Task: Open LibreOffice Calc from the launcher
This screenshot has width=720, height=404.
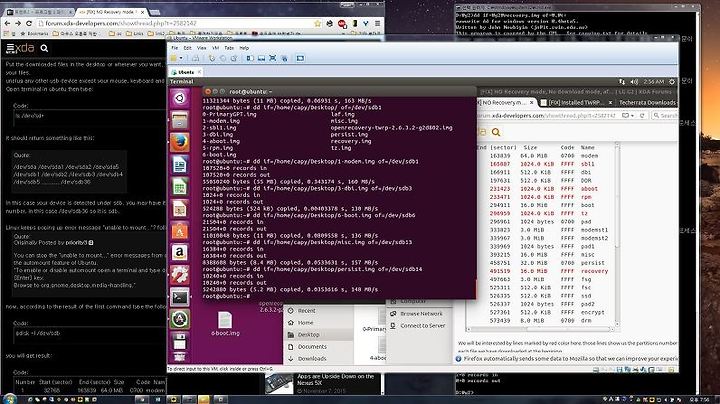Action: (180, 187)
